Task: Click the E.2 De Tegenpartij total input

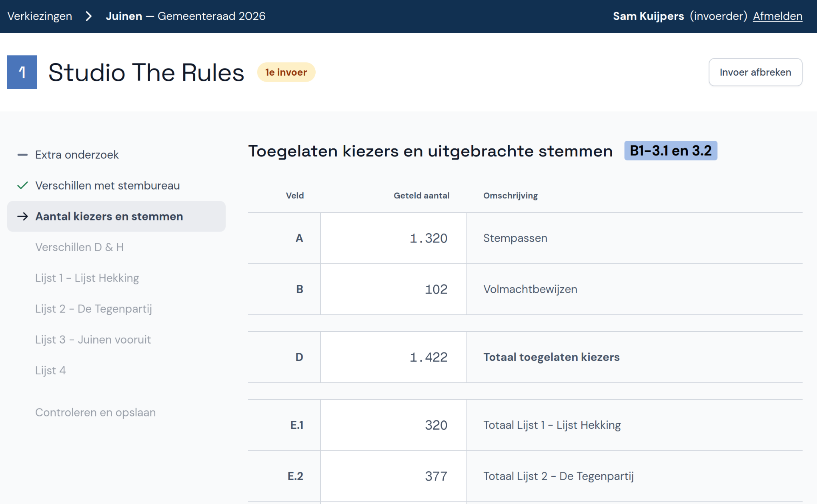Action: click(x=393, y=476)
